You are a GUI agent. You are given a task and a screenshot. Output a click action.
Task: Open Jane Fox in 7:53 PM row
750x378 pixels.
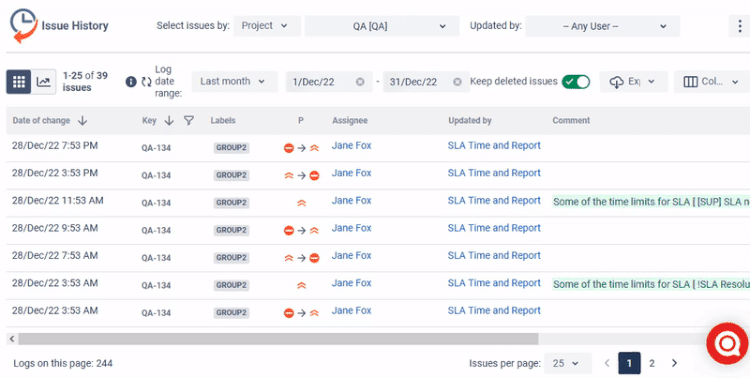pyautogui.click(x=352, y=145)
